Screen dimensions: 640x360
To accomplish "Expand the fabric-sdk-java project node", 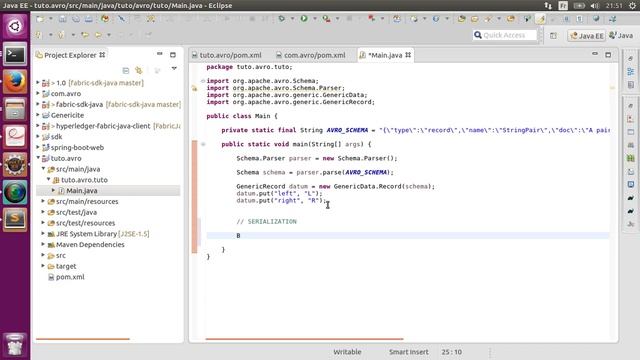I will [38, 104].
